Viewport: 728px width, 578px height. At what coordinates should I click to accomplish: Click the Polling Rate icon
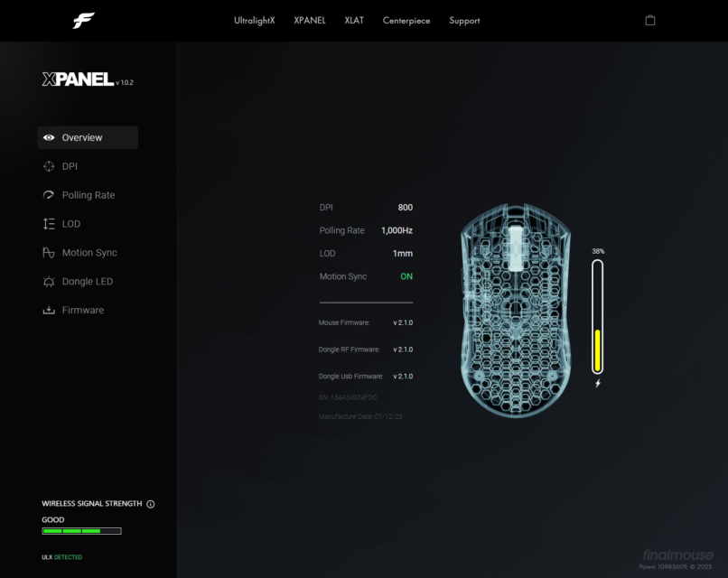coord(48,195)
